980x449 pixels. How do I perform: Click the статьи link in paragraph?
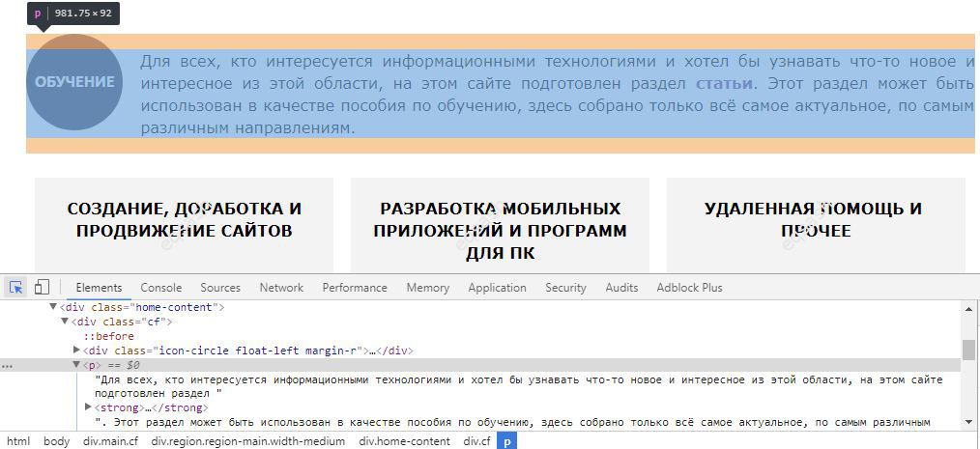pos(724,84)
